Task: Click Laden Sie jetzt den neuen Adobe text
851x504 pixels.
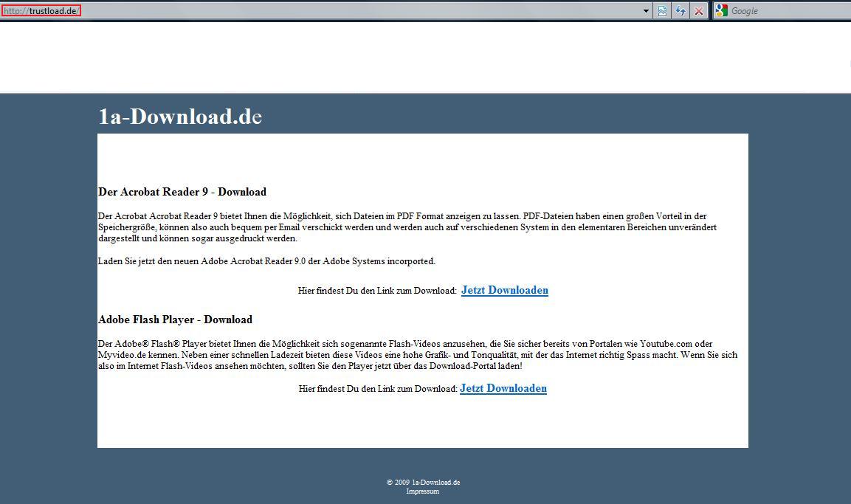Action: [266, 260]
